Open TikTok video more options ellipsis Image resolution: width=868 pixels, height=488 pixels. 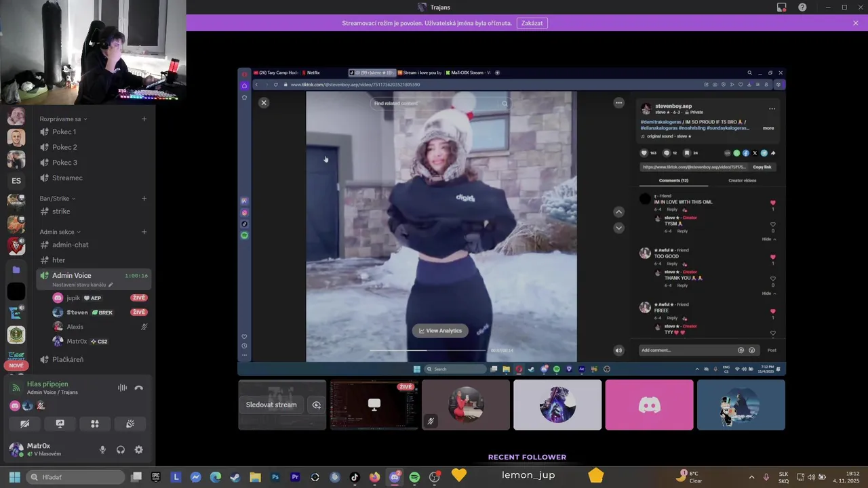click(618, 102)
